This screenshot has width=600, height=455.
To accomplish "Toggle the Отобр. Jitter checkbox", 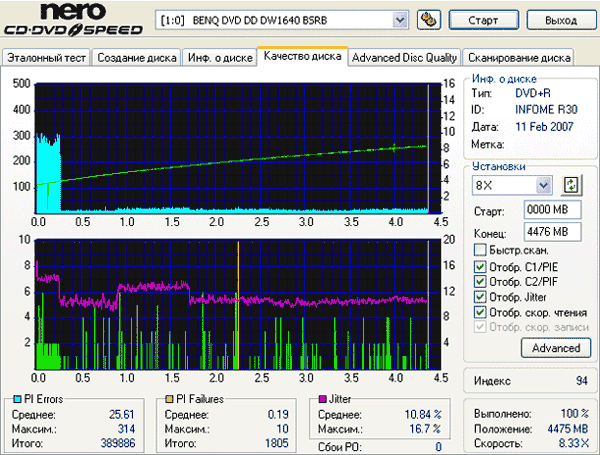I will click(x=480, y=297).
